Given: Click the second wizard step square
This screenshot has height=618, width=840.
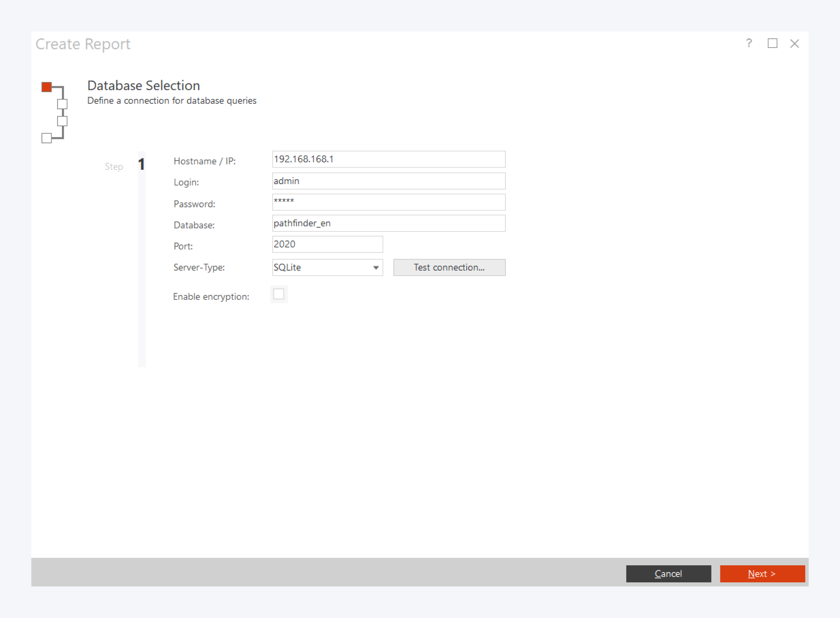Looking at the screenshot, I should click(62, 104).
